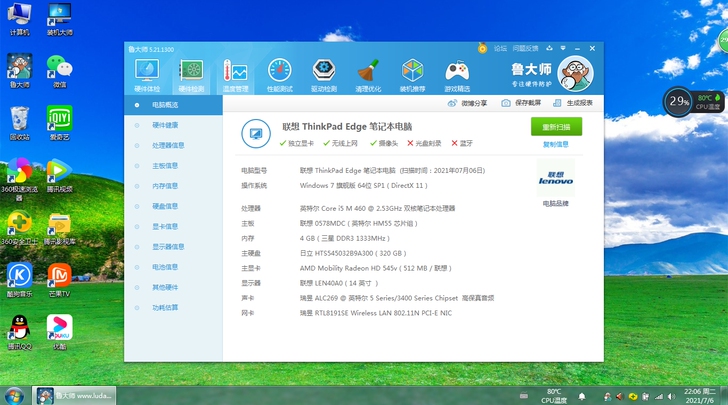This screenshot has width=728, height=405.
Task: Open the 腾讯视频 desktop icon
Action: point(59,176)
